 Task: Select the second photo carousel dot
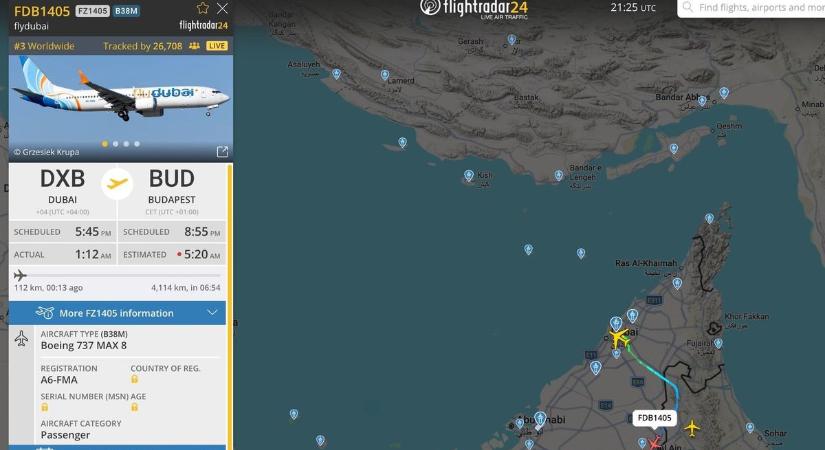[115, 144]
